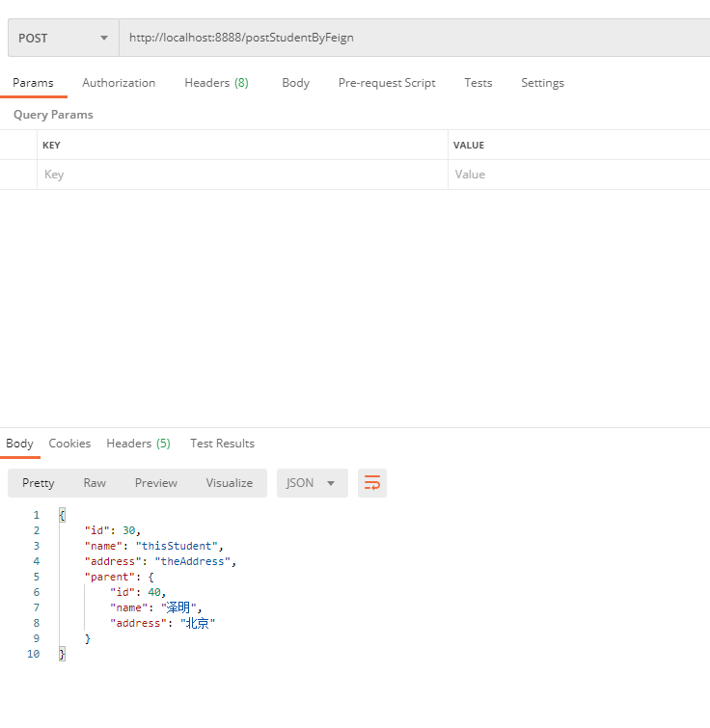Open the response Headers (5) tab
Viewport: 710px width, 728px height.
138,444
